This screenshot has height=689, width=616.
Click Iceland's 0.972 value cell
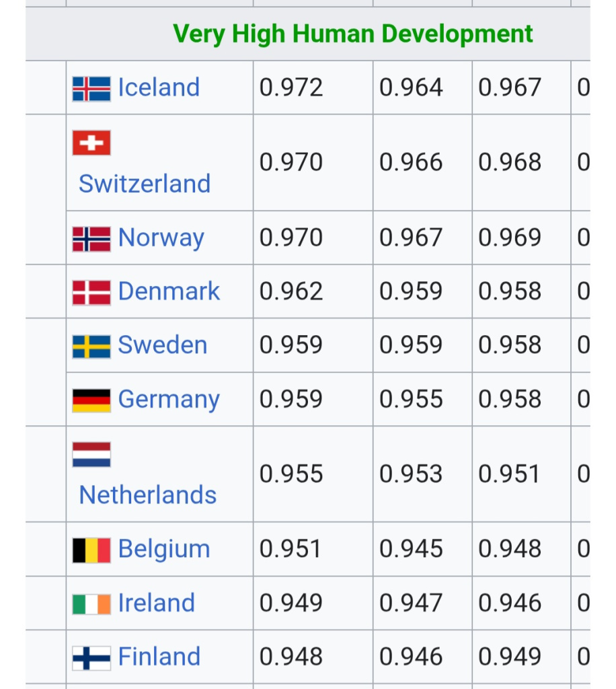pyautogui.click(x=291, y=87)
